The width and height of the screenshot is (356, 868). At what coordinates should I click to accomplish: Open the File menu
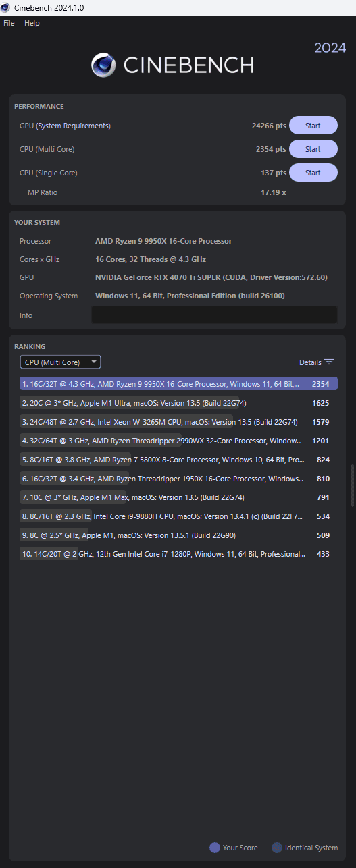(9, 23)
